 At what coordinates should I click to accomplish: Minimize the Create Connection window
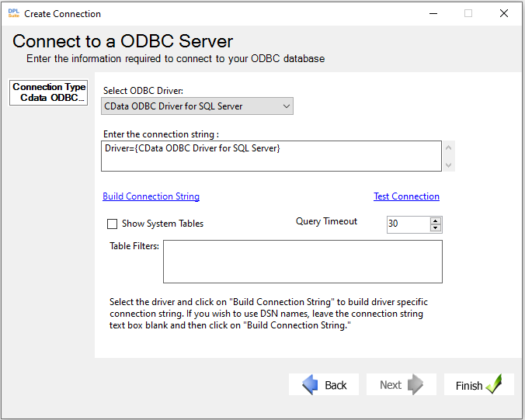[433, 13]
